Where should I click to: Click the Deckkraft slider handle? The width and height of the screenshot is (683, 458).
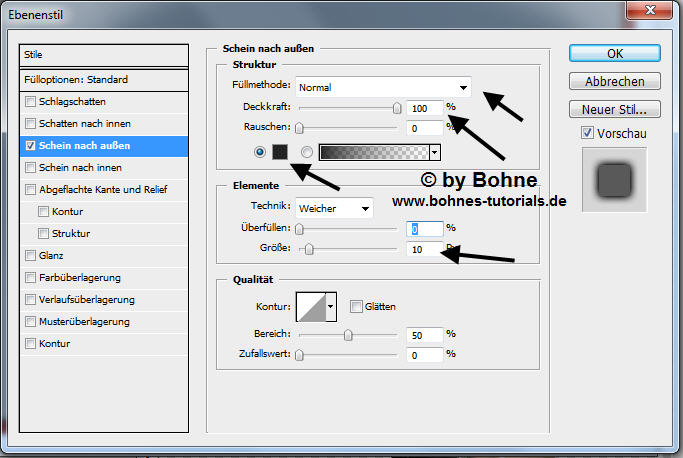pyautogui.click(x=397, y=107)
